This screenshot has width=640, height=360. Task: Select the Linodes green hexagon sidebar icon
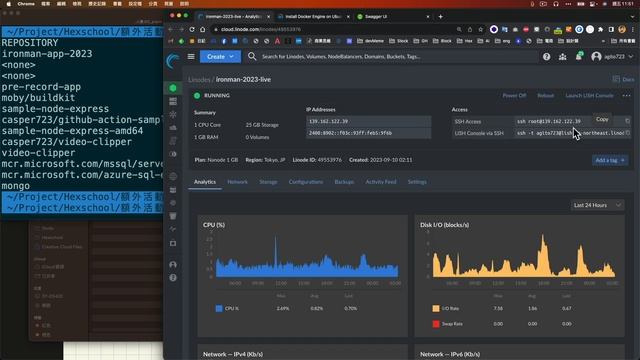point(173,88)
